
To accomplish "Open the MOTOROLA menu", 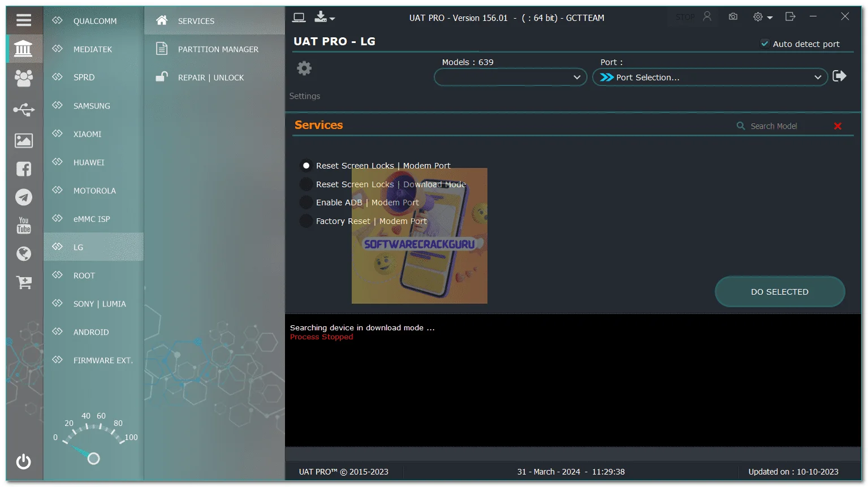I will tap(94, 191).
